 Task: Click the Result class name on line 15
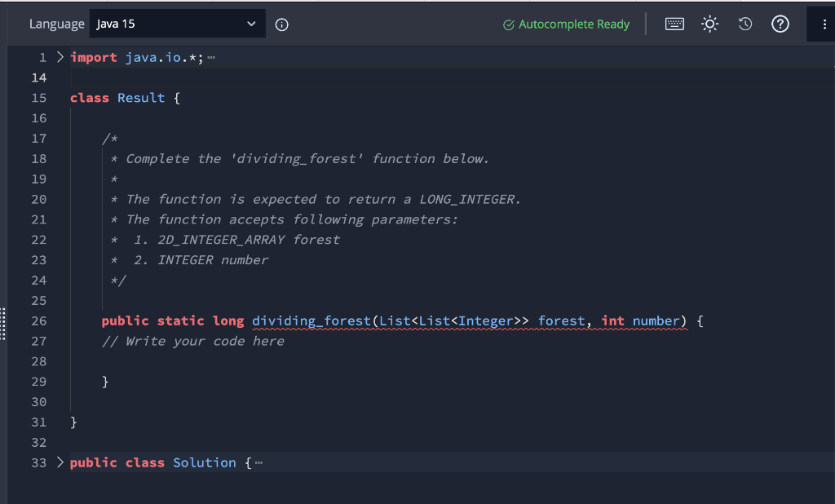click(x=140, y=97)
